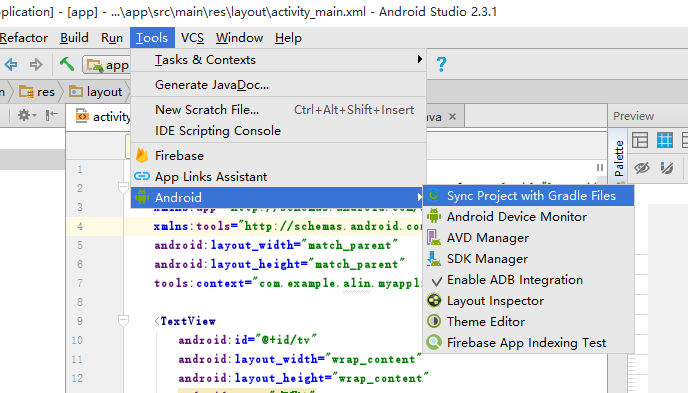
Task: Click the green hammer Make Project icon
Action: [x=67, y=64]
